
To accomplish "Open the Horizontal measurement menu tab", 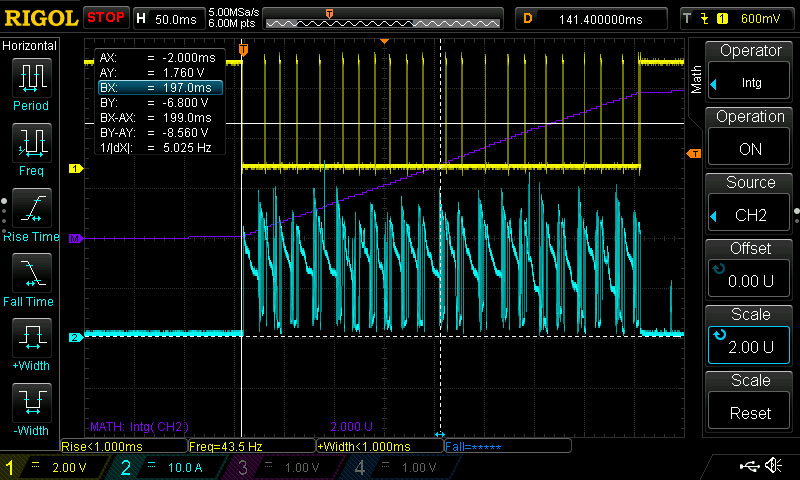I will 30,46.
